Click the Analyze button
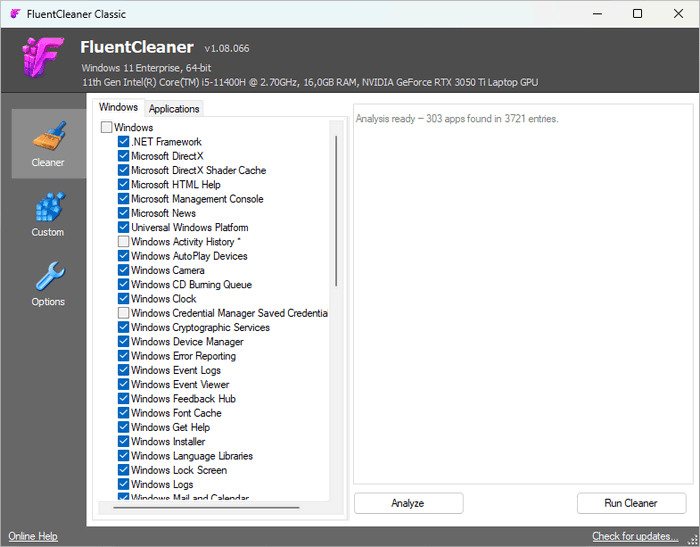 408,503
